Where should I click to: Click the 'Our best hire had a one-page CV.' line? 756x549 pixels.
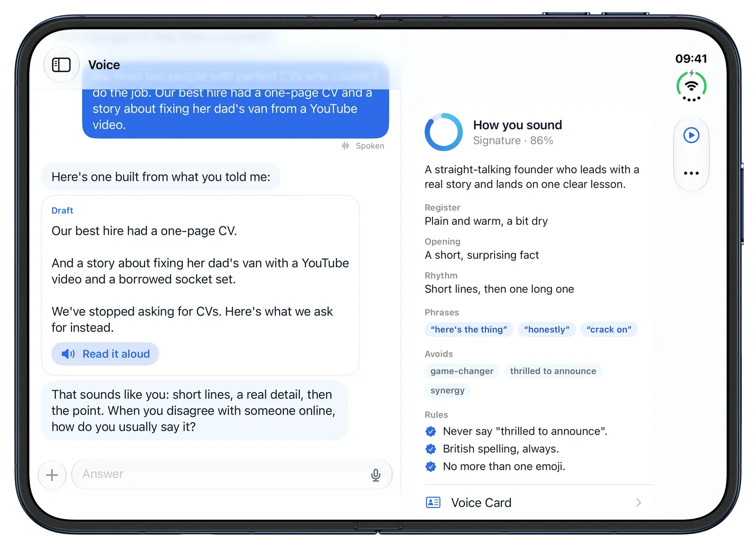pyautogui.click(x=144, y=231)
